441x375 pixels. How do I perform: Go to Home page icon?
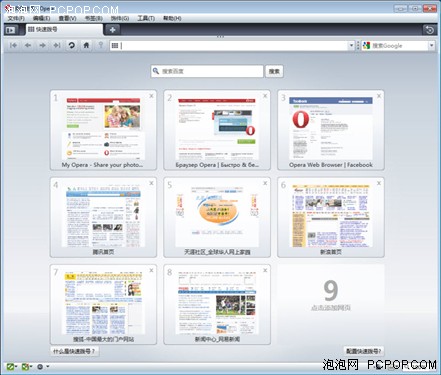86,45
